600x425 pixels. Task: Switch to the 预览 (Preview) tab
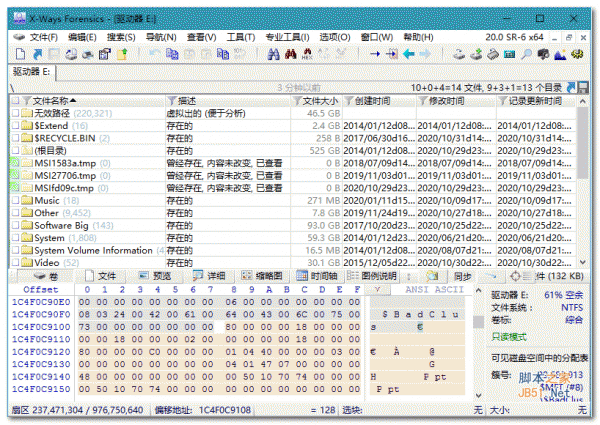(154, 275)
